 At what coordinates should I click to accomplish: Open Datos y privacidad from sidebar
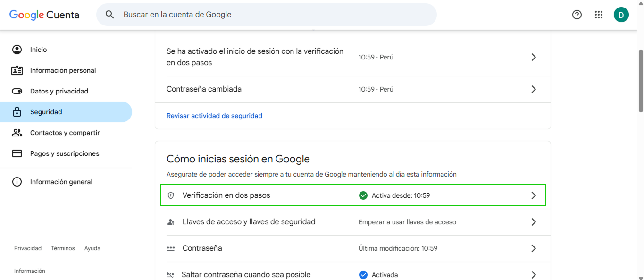[x=59, y=91]
